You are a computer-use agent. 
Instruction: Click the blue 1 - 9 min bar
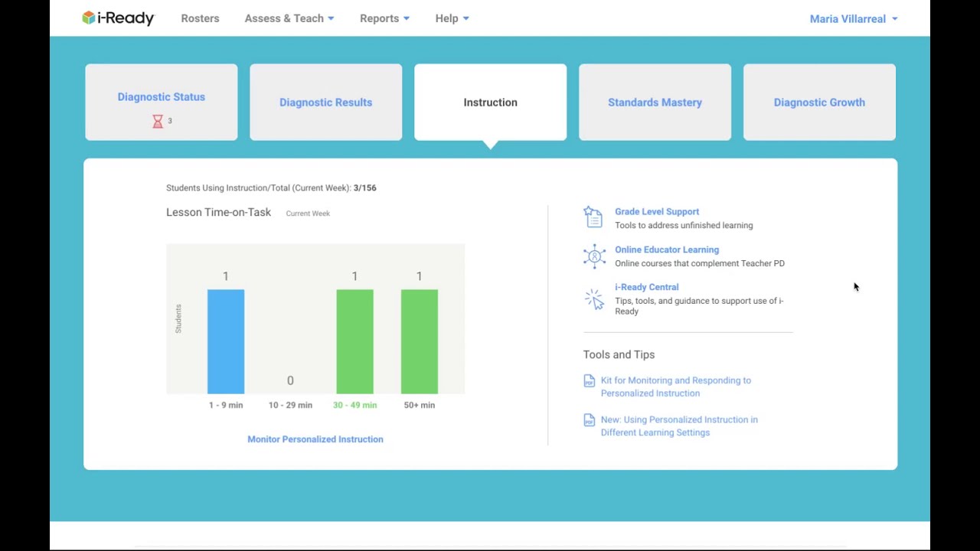tap(226, 341)
